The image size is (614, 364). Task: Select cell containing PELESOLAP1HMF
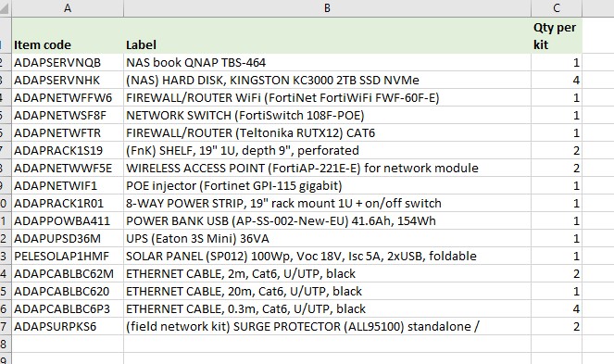coord(68,256)
